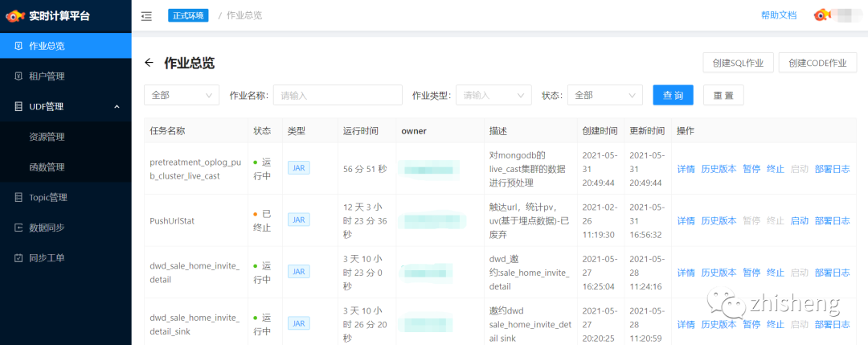Open 历史版本 for PushUrlStat
The image size is (868, 345).
(719, 220)
